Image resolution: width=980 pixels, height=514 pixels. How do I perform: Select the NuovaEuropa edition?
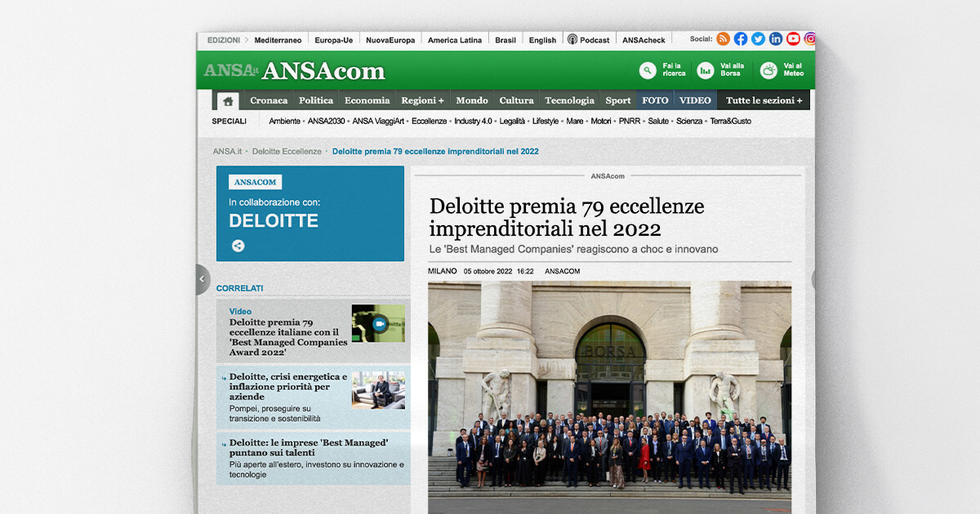pyautogui.click(x=390, y=40)
